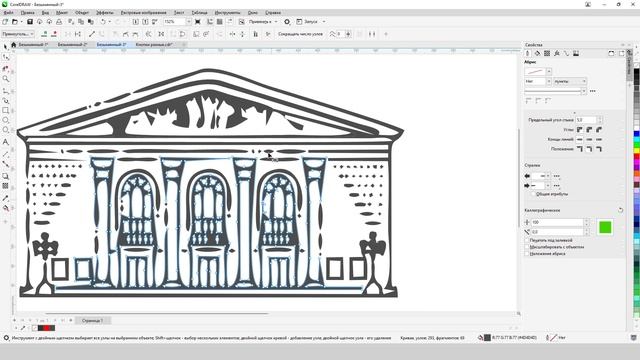Enable 'Печатать под заливкой' checkbox
This screenshot has height=360, width=640.
[527, 240]
